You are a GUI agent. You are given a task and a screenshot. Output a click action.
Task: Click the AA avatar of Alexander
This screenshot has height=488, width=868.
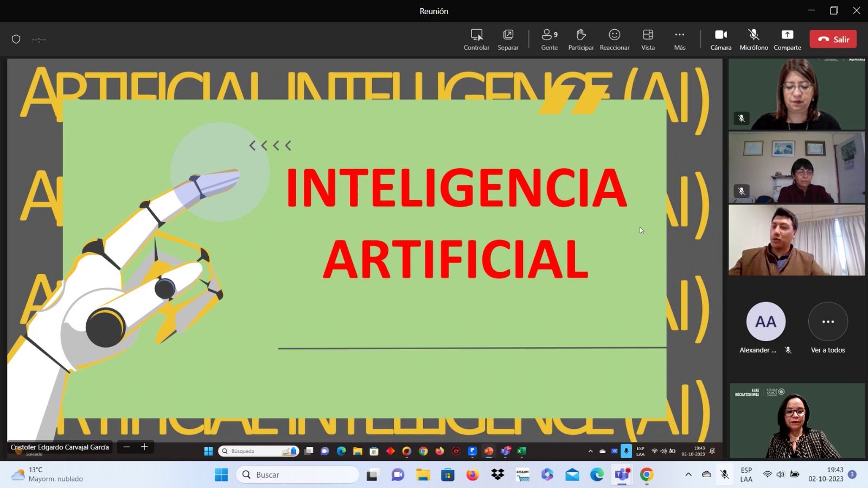point(765,322)
